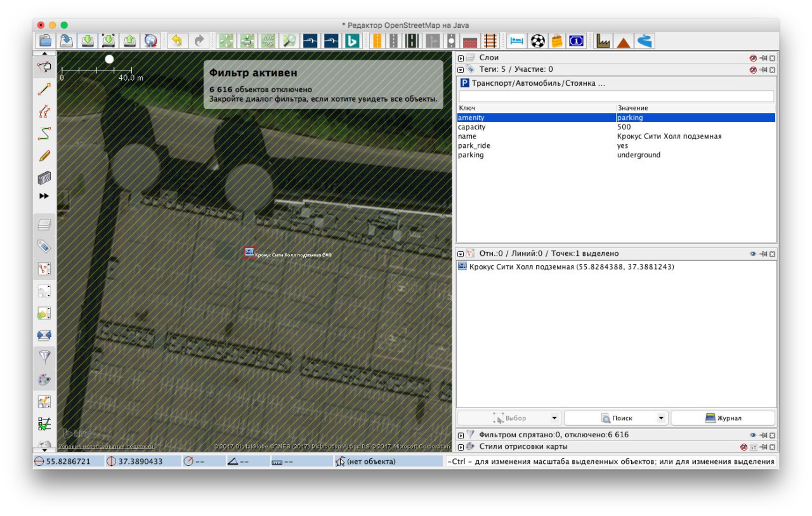Click the railway track preset icon

point(490,41)
